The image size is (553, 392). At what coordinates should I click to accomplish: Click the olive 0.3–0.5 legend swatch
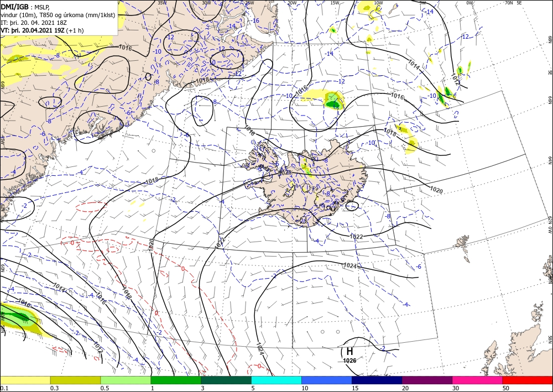[75, 380]
